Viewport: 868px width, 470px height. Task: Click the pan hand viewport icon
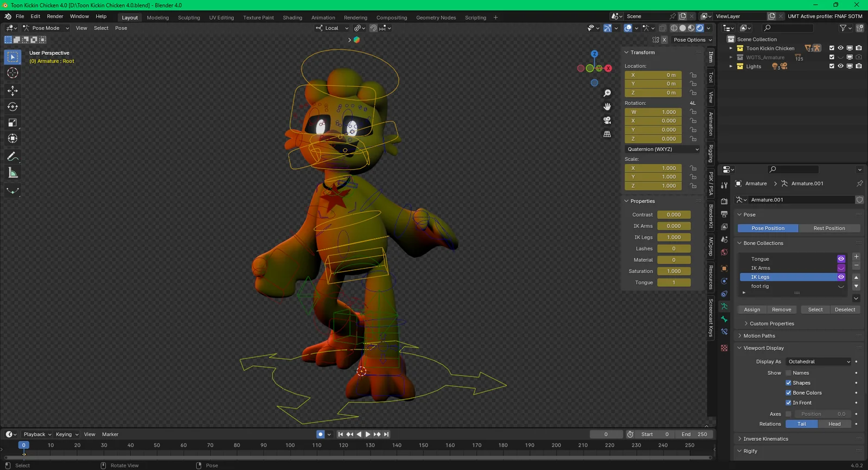pos(607,106)
